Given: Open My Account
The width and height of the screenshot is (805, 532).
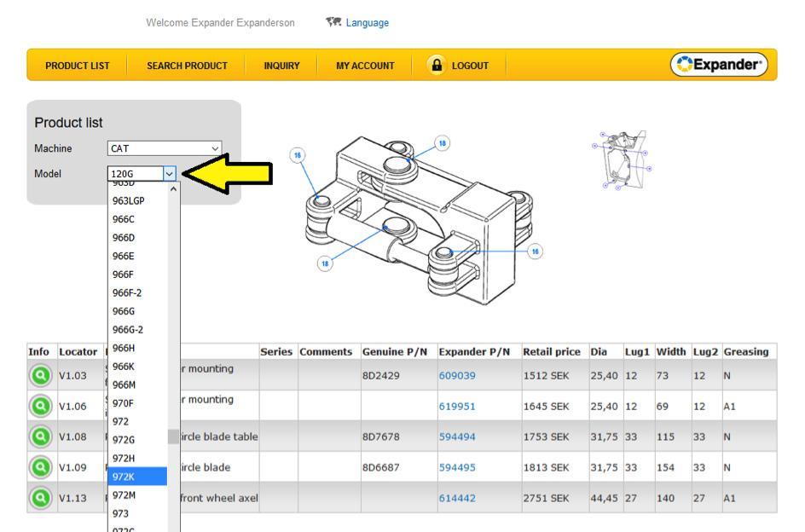Looking at the screenshot, I should tap(365, 66).
